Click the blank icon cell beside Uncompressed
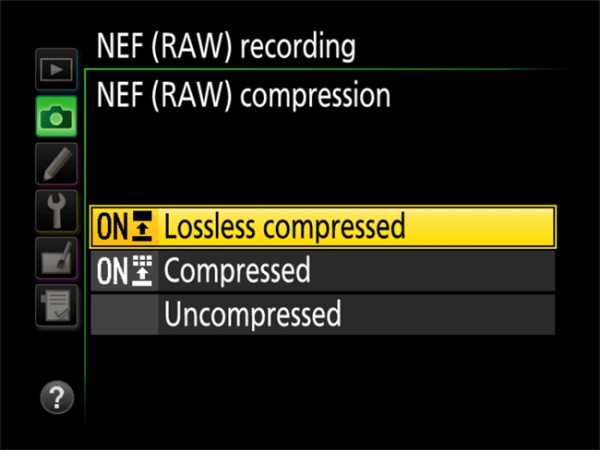The image size is (600, 450). [125, 315]
